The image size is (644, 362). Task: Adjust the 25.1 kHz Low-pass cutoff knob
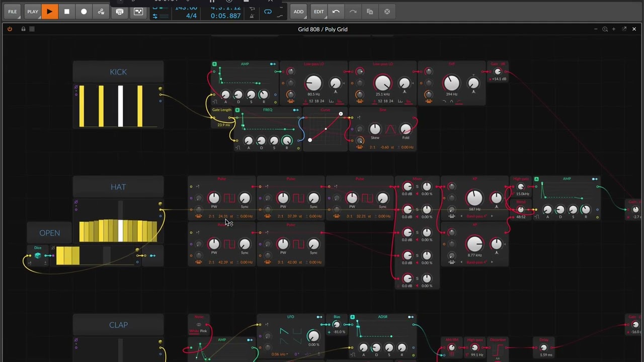(x=382, y=83)
